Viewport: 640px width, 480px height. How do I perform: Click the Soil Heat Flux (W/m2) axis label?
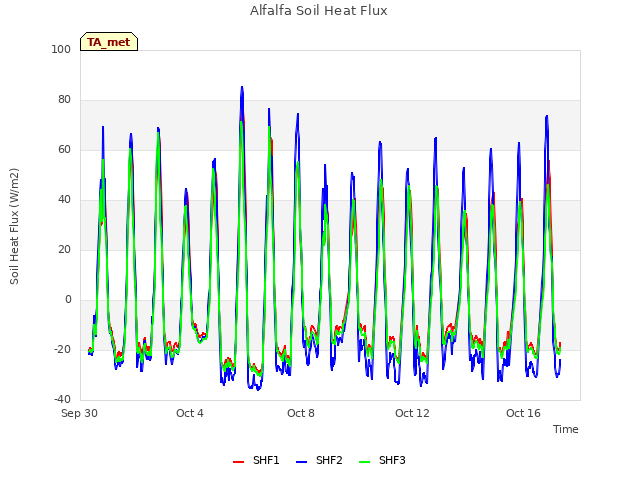click(x=14, y=226)
